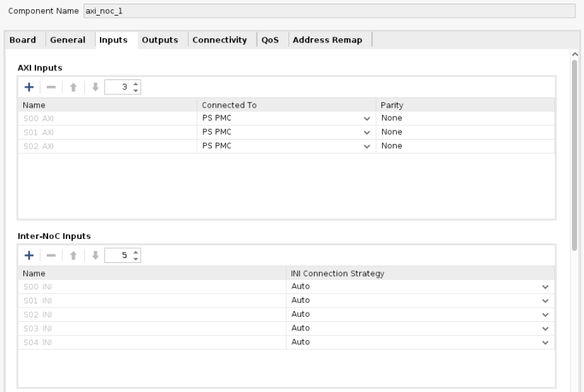This screenshot has height=392, width=584.
Task: Expand INI Connection Strategy for S00 INI
Action: (544, 287)
